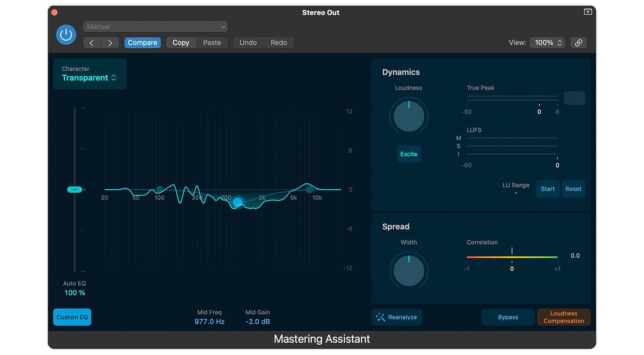Viewport: 644px width, 355px height.
Task: Click the Reanalyze magic wand icon
Action: pos(381,317)
